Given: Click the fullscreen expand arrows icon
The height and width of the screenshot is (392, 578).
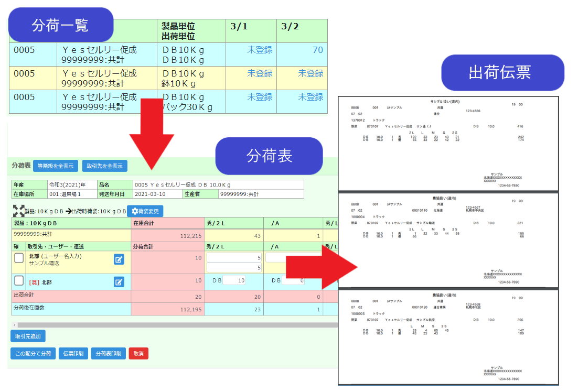Looking at the screenshot, I should click(x=18, y=211).
